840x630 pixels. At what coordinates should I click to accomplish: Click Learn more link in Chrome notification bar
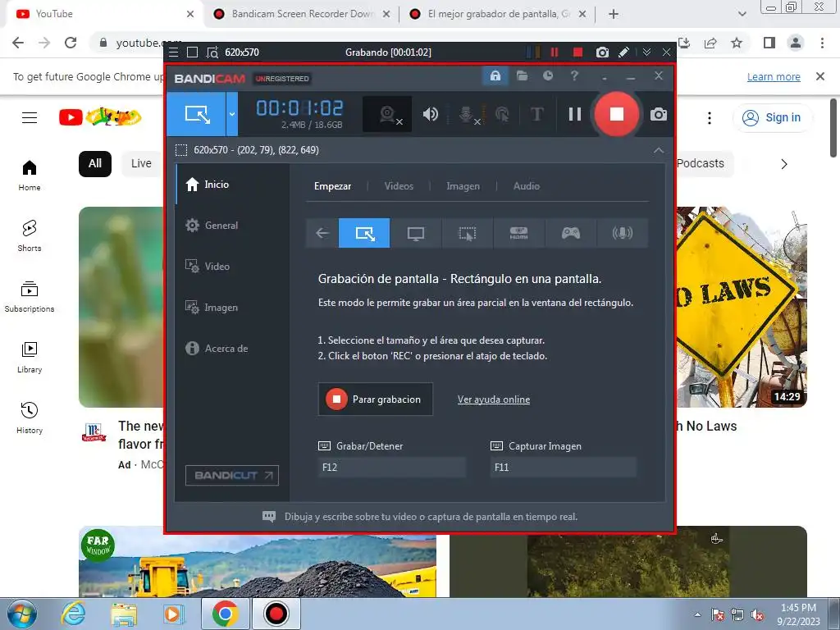click(x=774, y=76)
